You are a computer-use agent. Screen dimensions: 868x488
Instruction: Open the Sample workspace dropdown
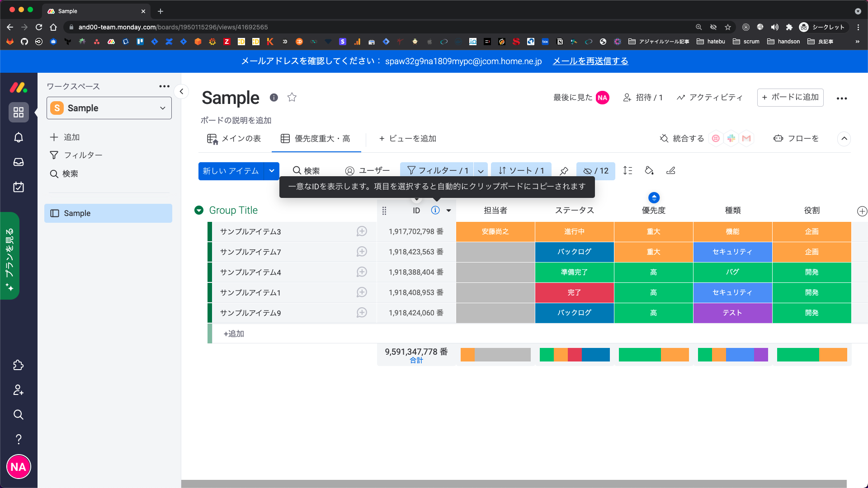coord(109,108)
